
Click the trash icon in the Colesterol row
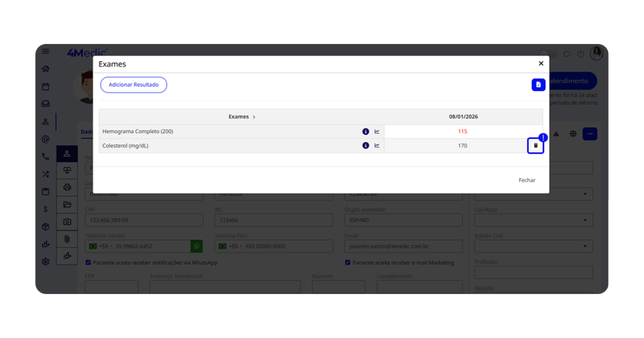536,145
